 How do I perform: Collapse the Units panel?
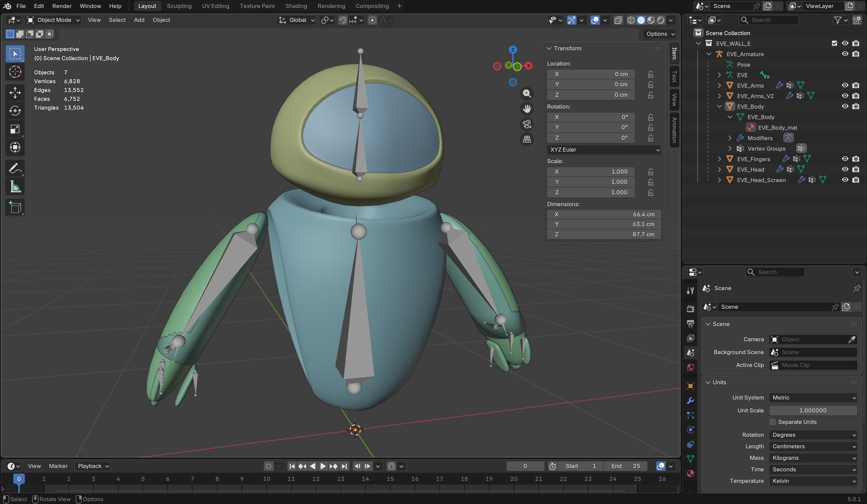pyautogui.click(x=708, y=382)
